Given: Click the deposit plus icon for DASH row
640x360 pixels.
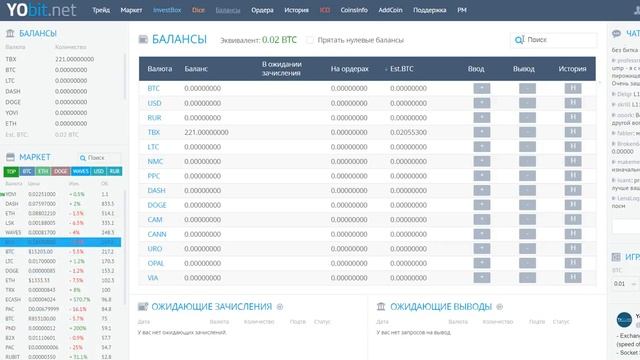Looking at the screenshot, I should (482, 190).
